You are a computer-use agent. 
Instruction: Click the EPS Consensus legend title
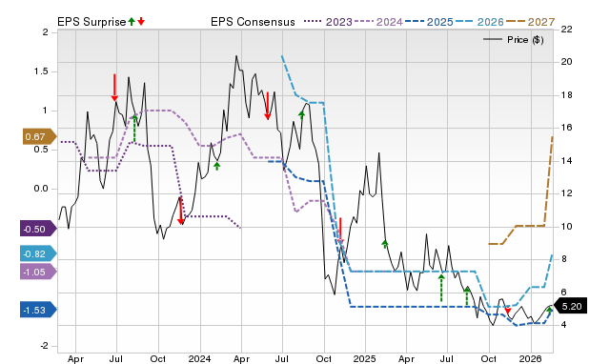coord(253,22)
